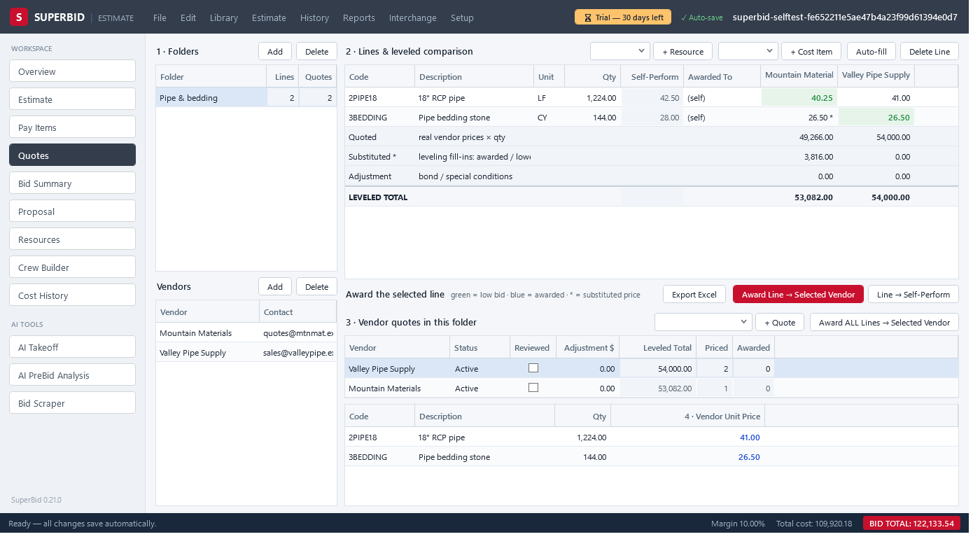Add a new folder
The width and height of the screenshot is (980, 560).
pos(275,51)
